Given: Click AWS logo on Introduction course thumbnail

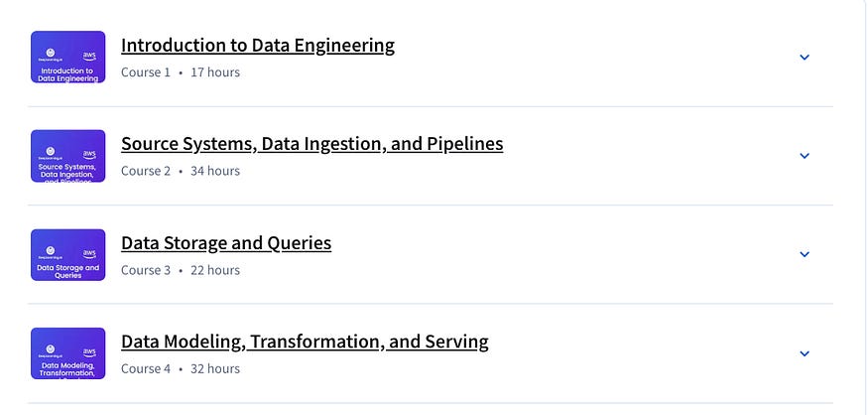Looking at the screenshot, I should point(89,56).
